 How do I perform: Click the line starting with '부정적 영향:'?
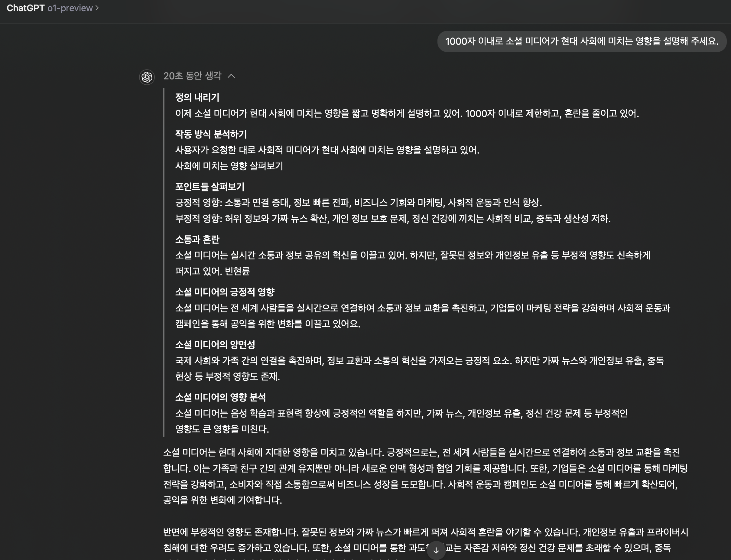point(392,219)
